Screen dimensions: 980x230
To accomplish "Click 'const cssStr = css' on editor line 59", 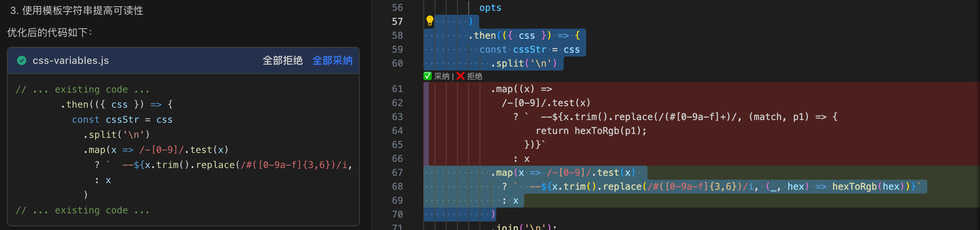I will pos(530,50).
